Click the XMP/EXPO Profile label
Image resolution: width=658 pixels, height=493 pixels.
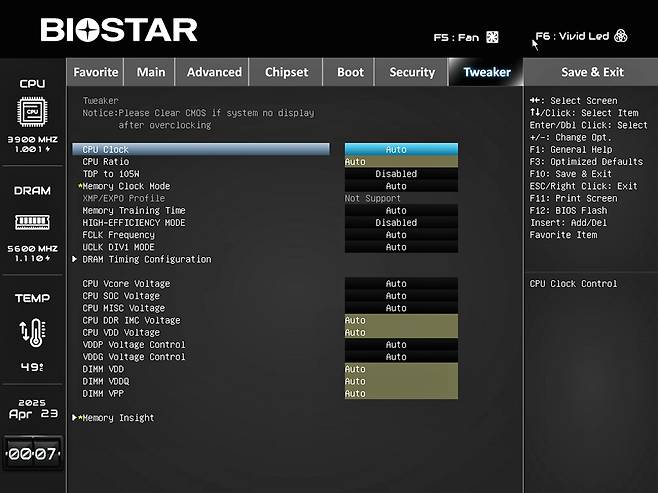click(123, 198)
